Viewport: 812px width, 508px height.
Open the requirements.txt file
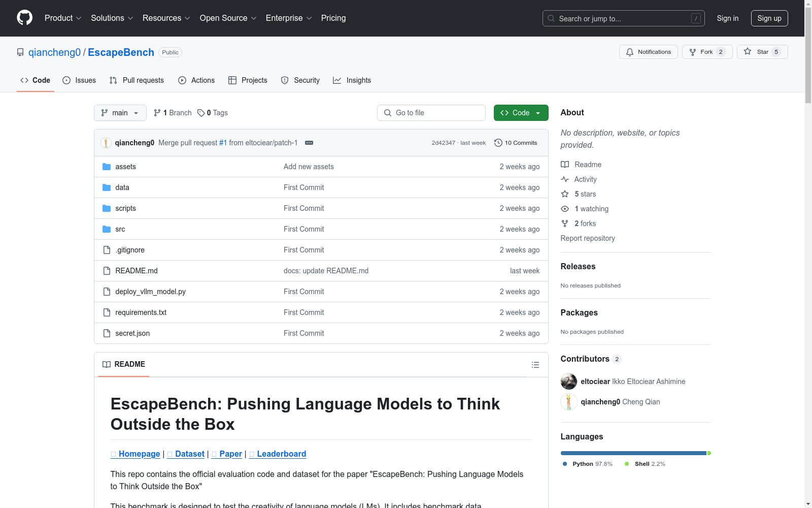[x=141, y=312]
